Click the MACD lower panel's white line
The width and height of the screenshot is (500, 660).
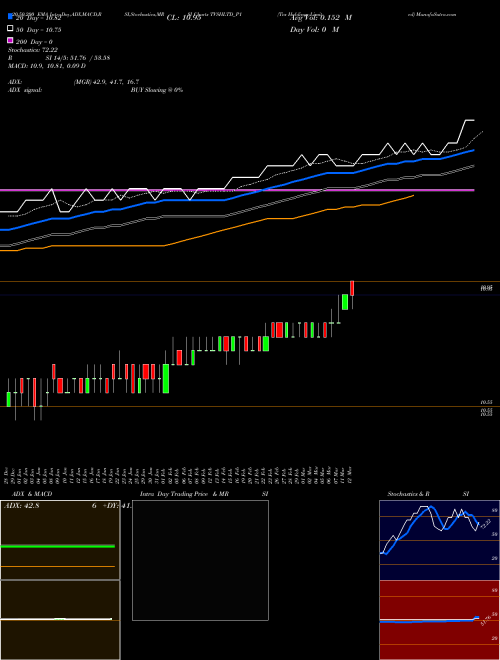point(56,619)
